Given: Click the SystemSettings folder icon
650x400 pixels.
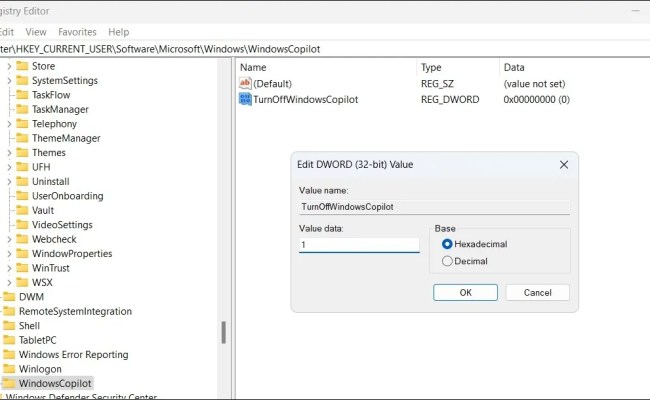Looking at the screenshot, I should pos(22,80).
